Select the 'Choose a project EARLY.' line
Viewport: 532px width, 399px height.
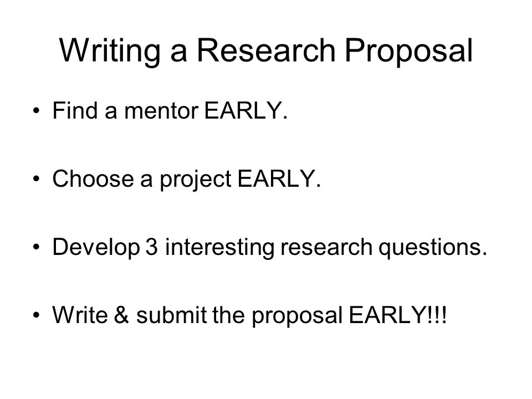pos(187,179)
